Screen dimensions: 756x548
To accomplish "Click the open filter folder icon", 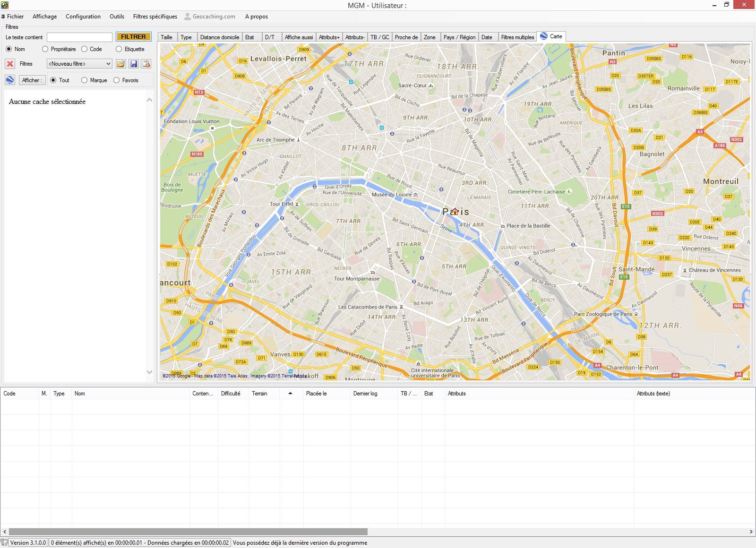I will coord(121,64).
